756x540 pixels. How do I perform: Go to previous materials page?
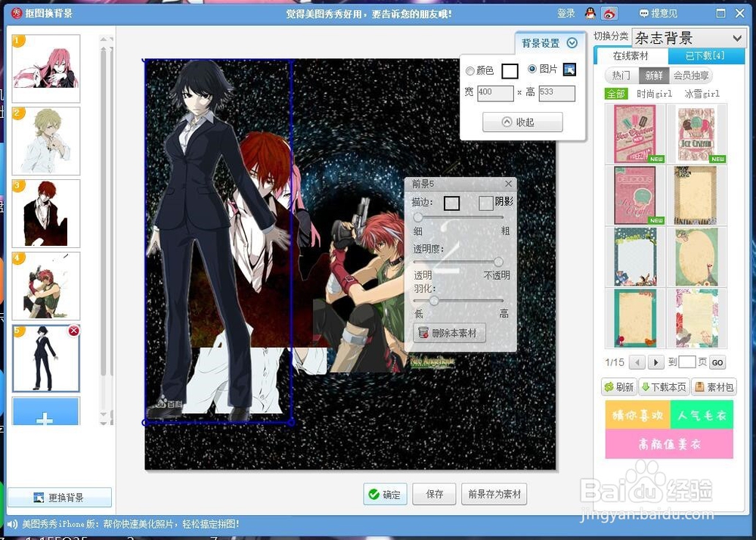coord(637,362)
